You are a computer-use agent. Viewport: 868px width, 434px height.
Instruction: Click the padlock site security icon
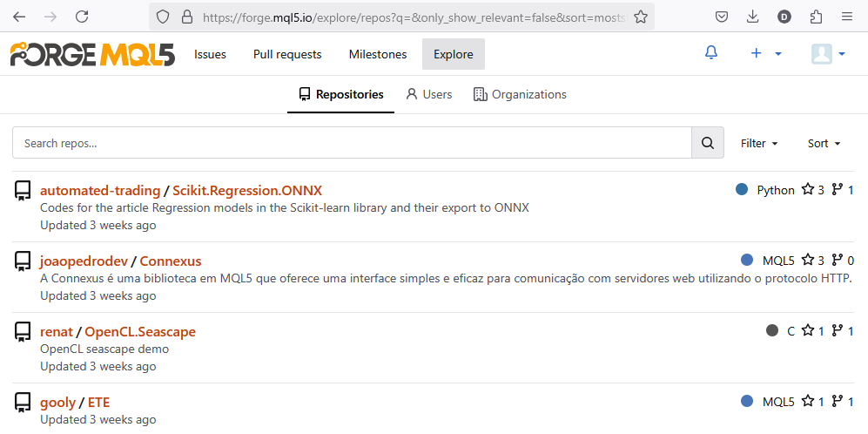(x=187, y=17)
